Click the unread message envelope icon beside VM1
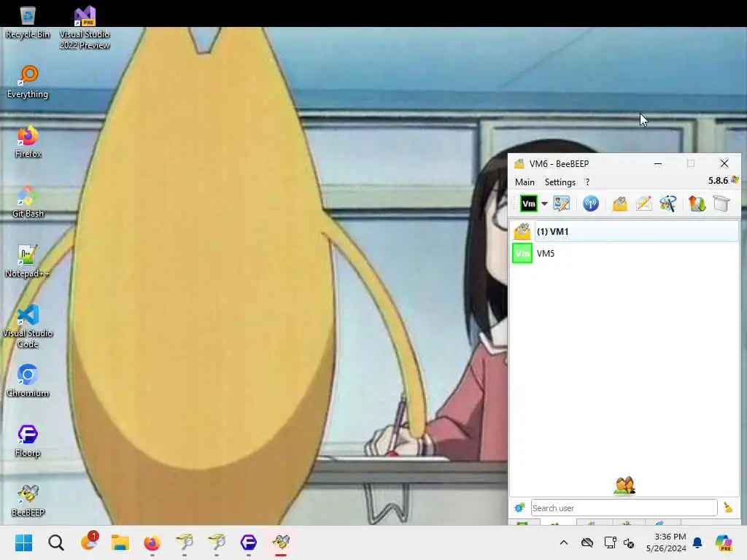The width and height of the screenshot is (747, 560). [522, 231]
